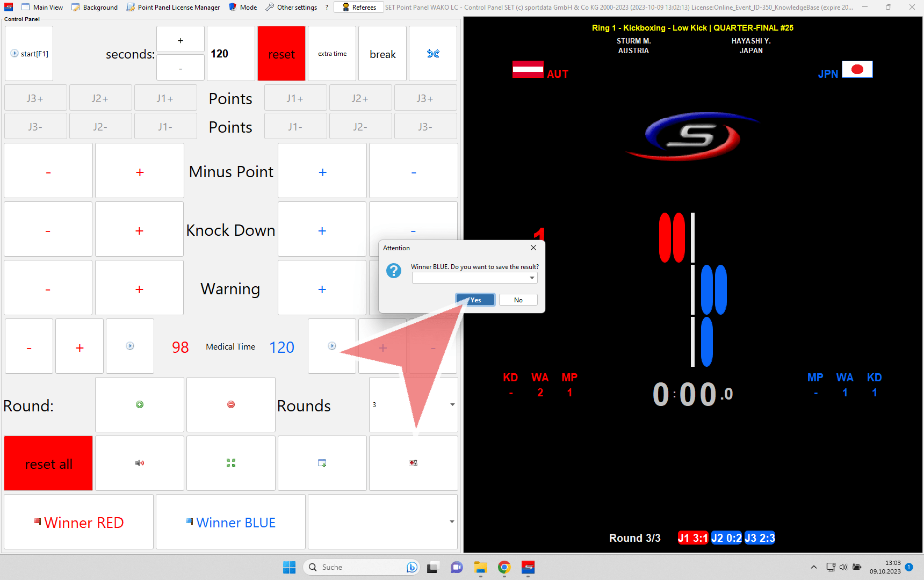Open Google Chrome from the taskbar
The image size is (924, 580).
[x=504, y=567]
